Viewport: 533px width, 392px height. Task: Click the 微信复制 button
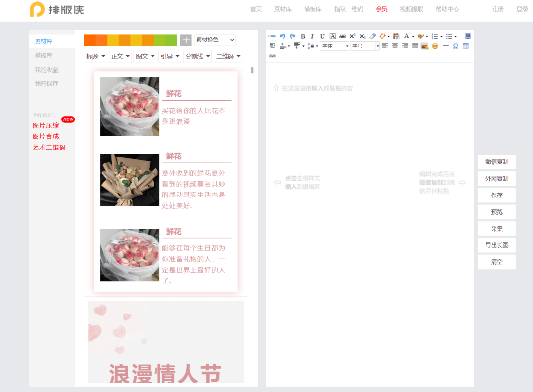[496, 162]
